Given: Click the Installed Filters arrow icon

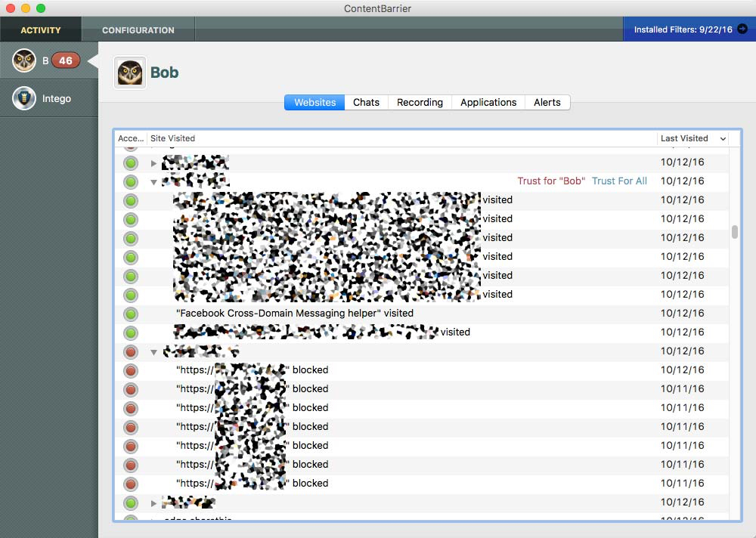Looking at the screenshot, I should point(742,29).
